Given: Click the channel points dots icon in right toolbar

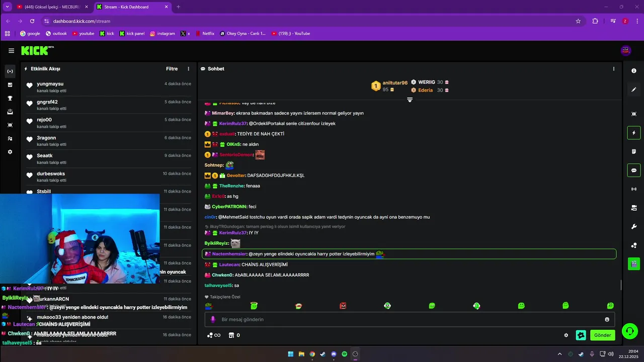Looking at the screenshot, I should [634, 245].
